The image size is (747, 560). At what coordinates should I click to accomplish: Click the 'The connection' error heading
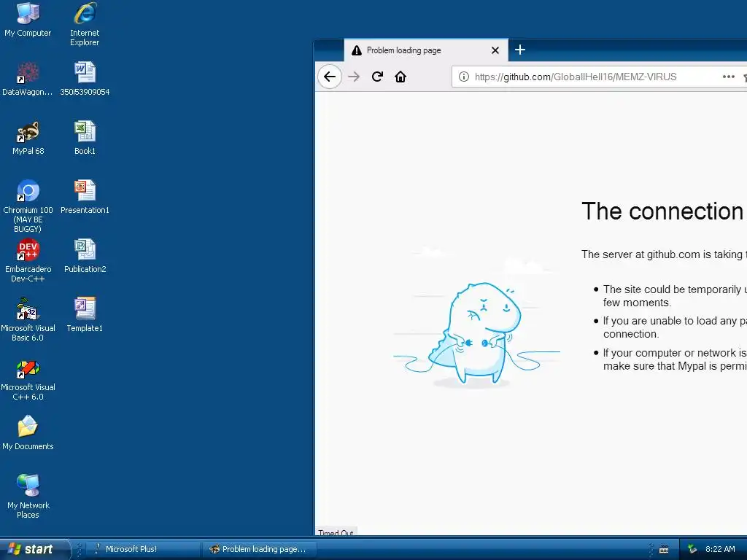tap(662, 211)
